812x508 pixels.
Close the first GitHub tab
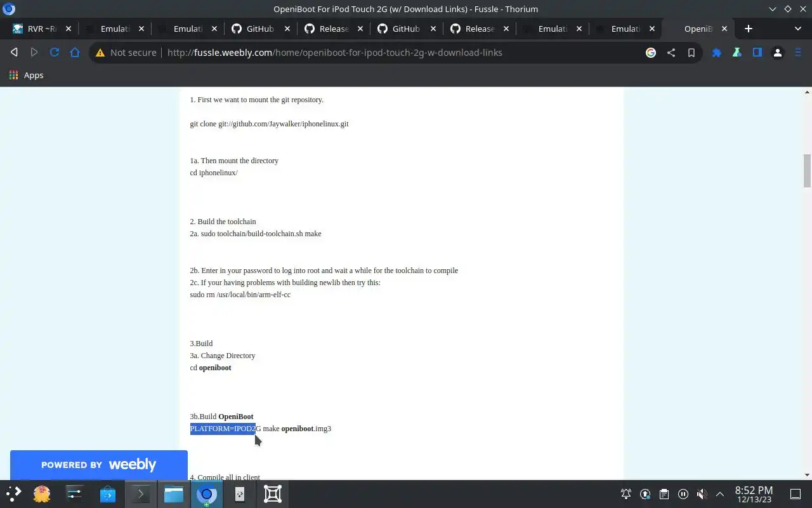(287, 29)
